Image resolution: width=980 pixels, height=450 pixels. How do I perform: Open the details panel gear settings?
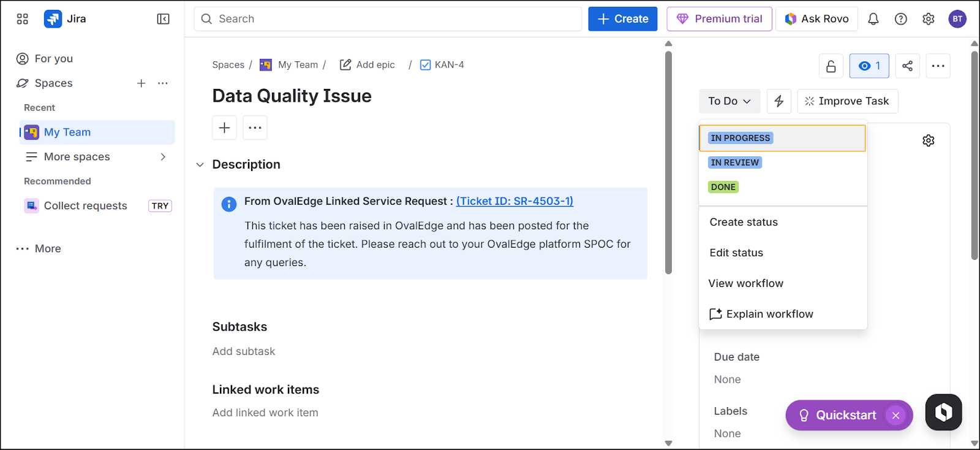(x=928, y=140)
